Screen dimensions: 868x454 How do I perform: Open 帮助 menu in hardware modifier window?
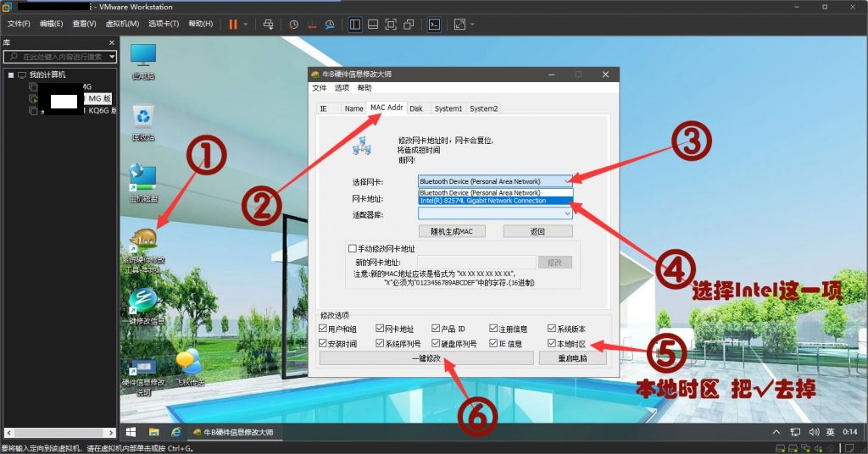tap(364, 88)
